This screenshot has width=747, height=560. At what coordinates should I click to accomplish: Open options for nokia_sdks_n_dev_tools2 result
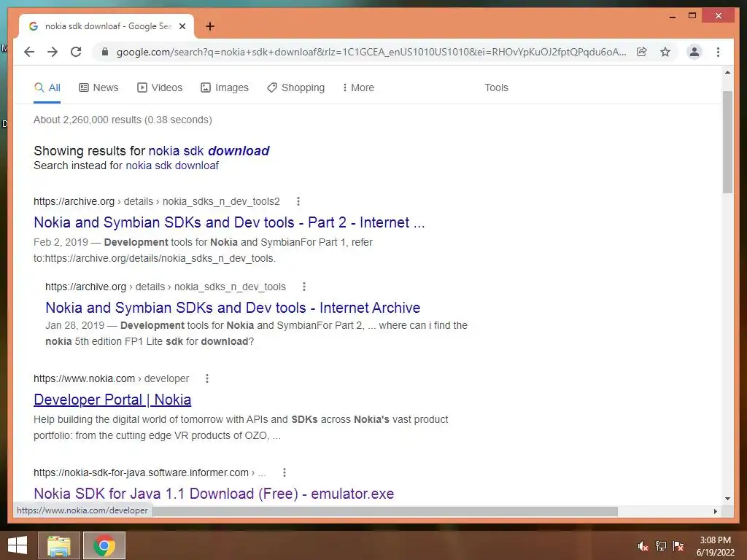(298, 201)
